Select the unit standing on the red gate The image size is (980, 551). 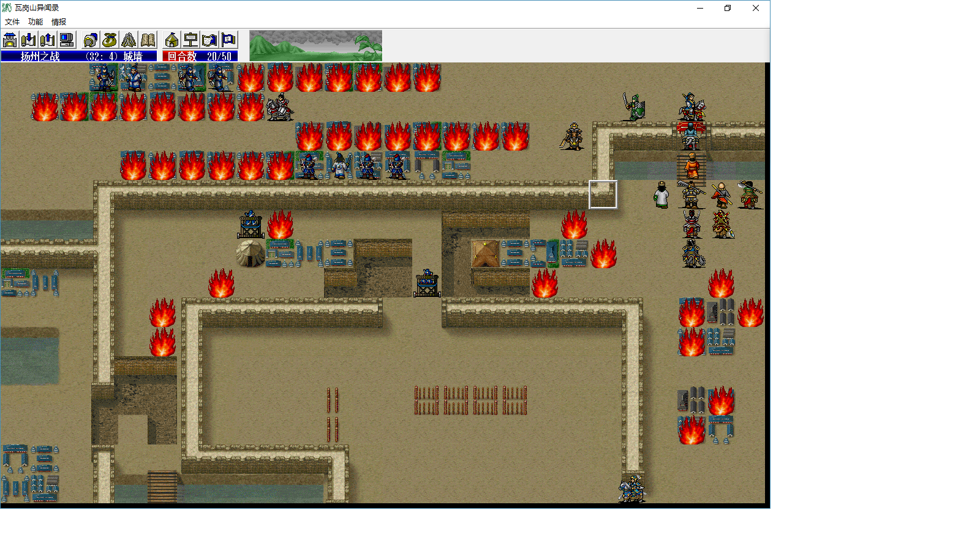[x=692, y=136]
